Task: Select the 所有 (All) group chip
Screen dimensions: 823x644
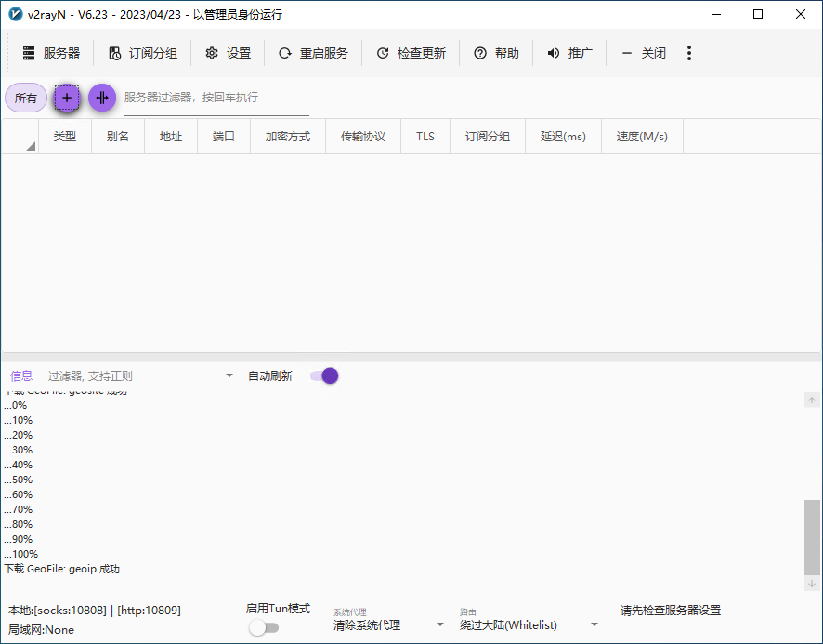Action: click(26, 98)
